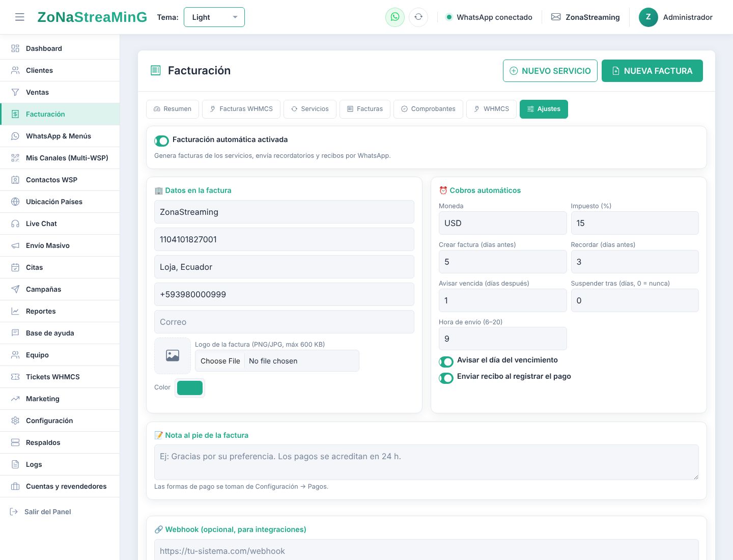The height and width of the screenshot is (560, 733).
Task: Click the envelope icon beside ZonaStreaming
Action: click(x=556, y=17)
